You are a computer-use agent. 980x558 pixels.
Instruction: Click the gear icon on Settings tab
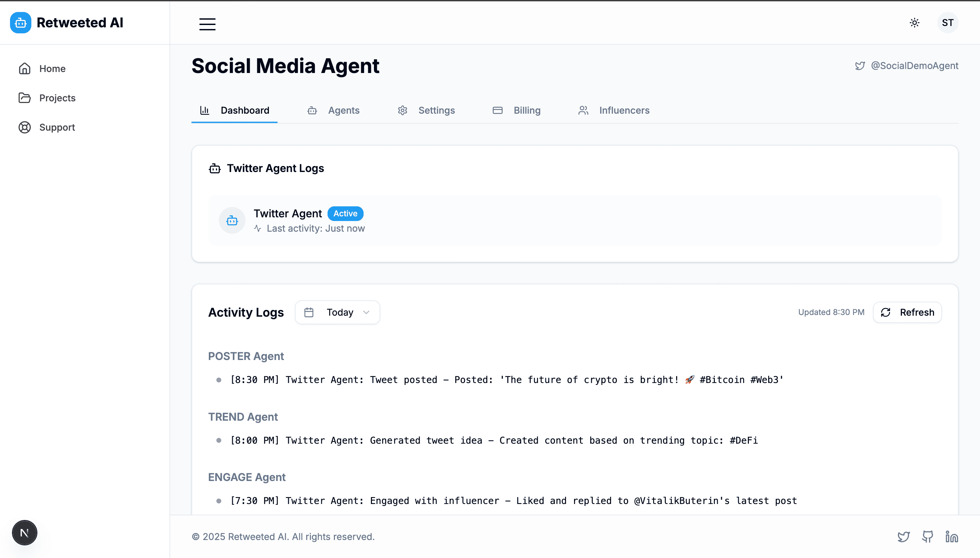tap(402, 110)
